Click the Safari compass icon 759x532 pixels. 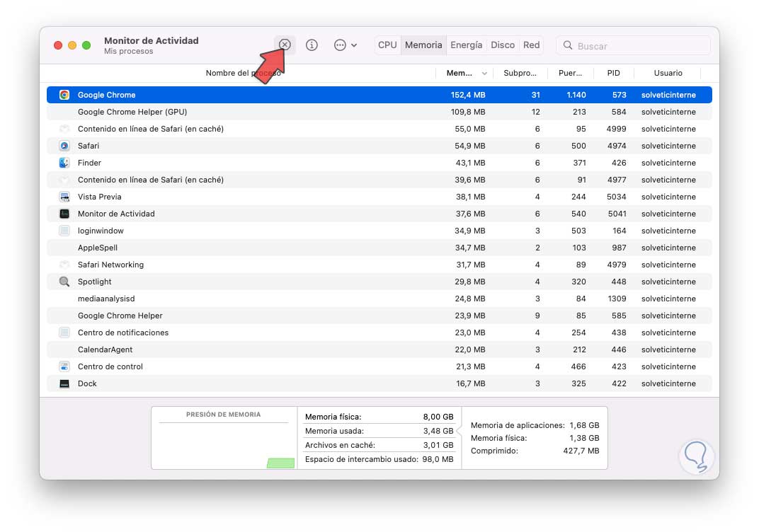pos(64,146)
